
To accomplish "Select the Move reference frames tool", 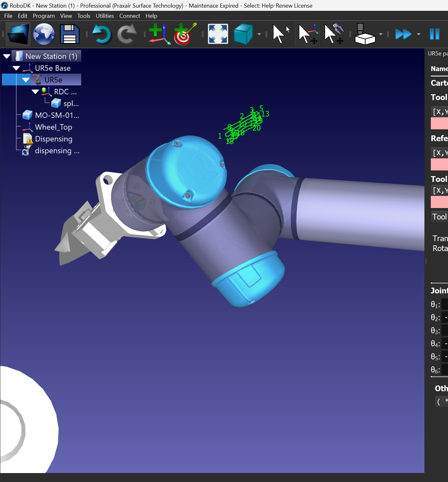I will tap(307, 34).
